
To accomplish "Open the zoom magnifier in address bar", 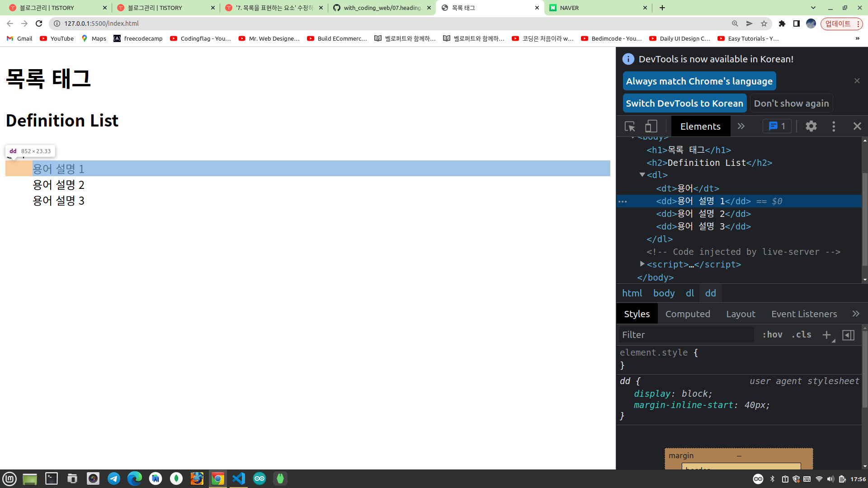I will (x=735, y=23).
